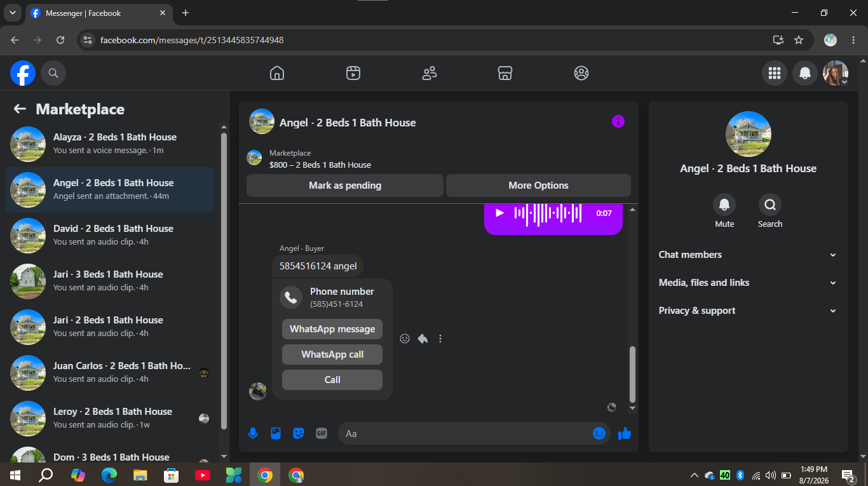Screen dimensions: 868x486
Task: Choose a GIF icon
Action: [x=322, y=433]
